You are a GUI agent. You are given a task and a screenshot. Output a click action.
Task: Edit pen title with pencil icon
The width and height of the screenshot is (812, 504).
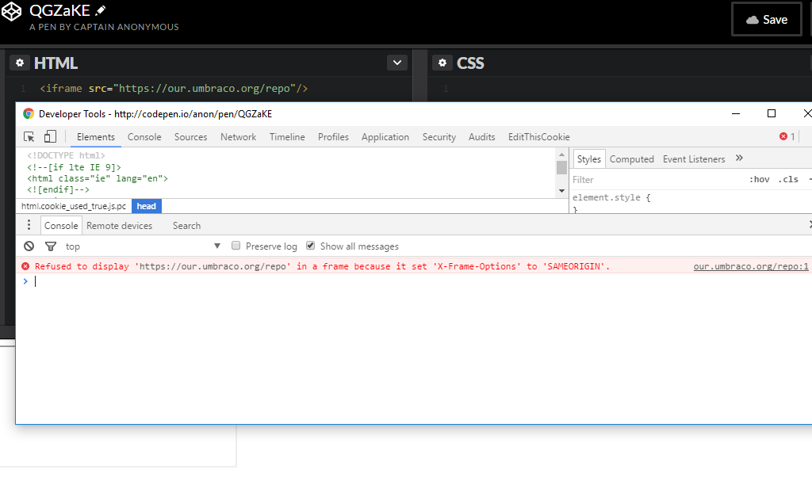point(101,10)
